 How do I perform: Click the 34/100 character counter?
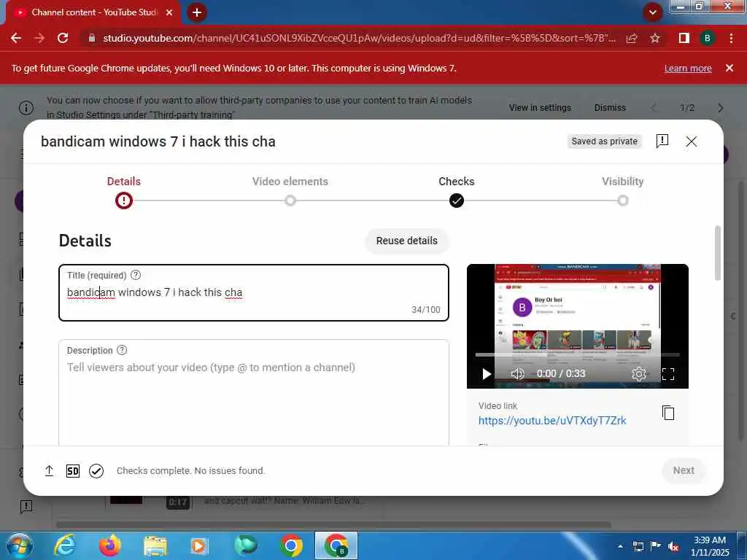(x=426, y=309)
